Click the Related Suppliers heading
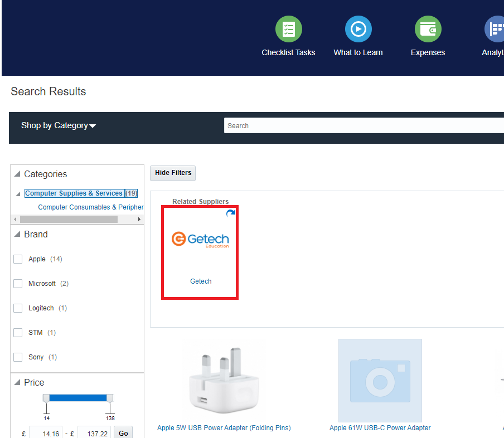This screenshot has width=504, height=438. 201,202
